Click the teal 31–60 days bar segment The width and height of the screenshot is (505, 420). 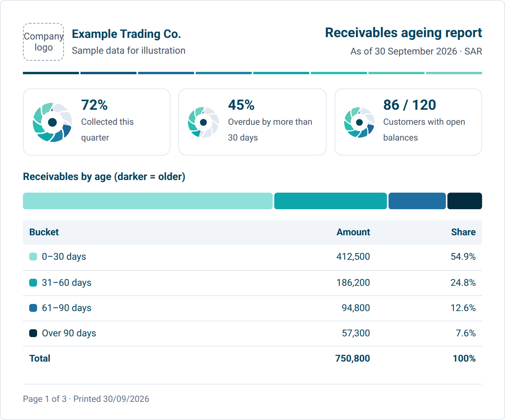point(331,201)
